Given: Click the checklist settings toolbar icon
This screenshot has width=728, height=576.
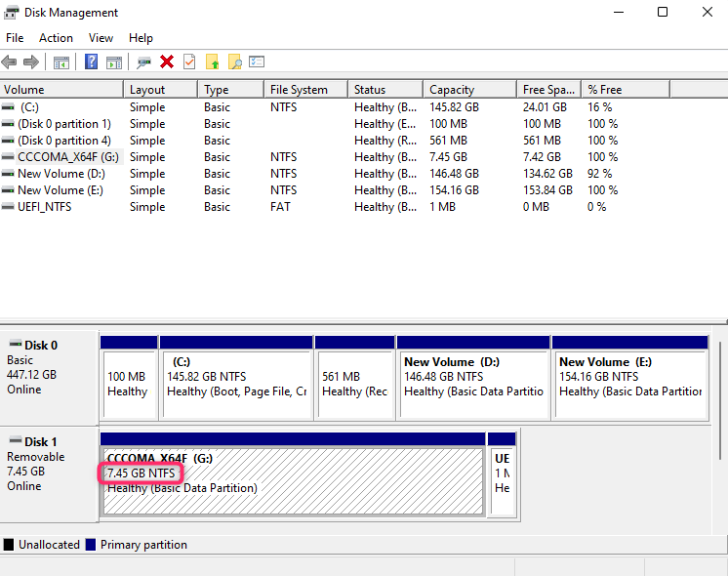Looking at the screenshot, I should point(257,62).
